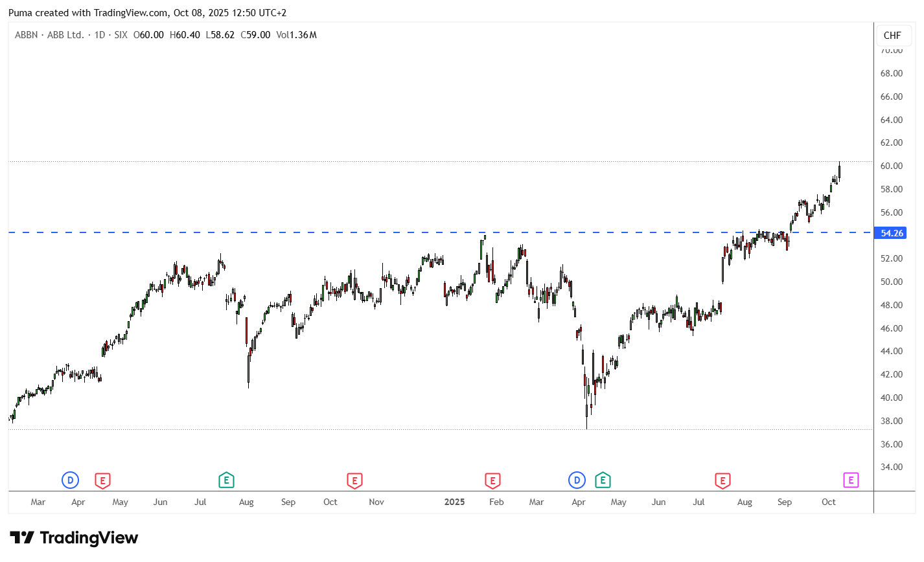Open the red E earnings marker in July 2025
The height and width of the screenshot is (562, 924).
(x=722, y=480)
